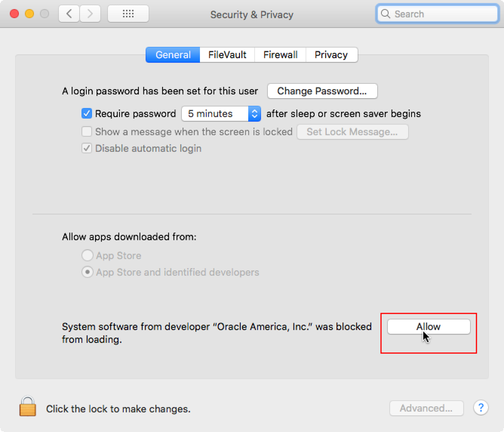Viewport: 504px width, 432px height.
Task: Allow Oracle America system software
Action: click(429, 327)
